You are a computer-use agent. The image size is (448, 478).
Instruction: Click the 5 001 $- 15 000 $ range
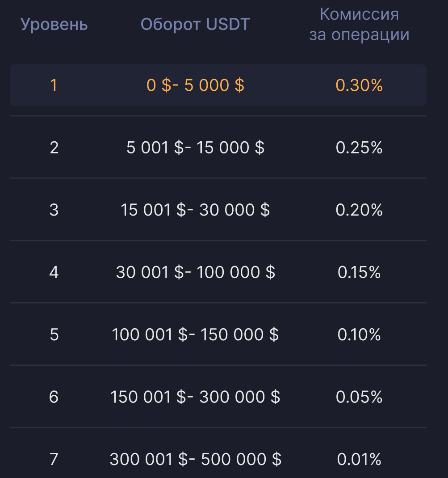click(x=195, y=147)
